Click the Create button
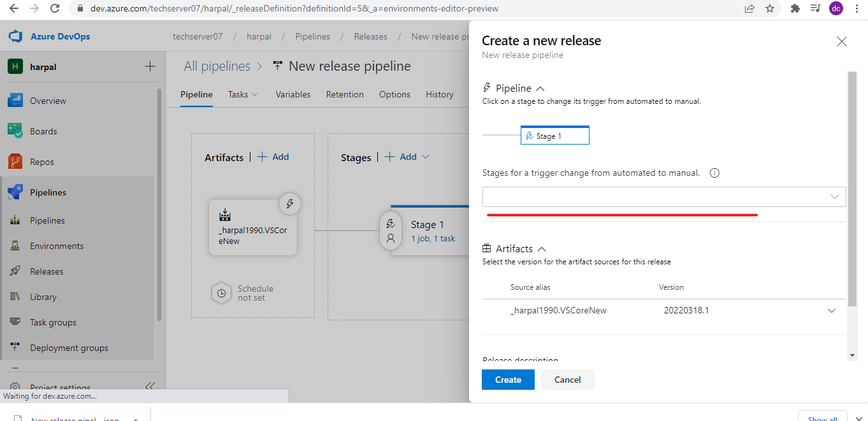Viewport: 868px width, 421px height. [508, 380]
